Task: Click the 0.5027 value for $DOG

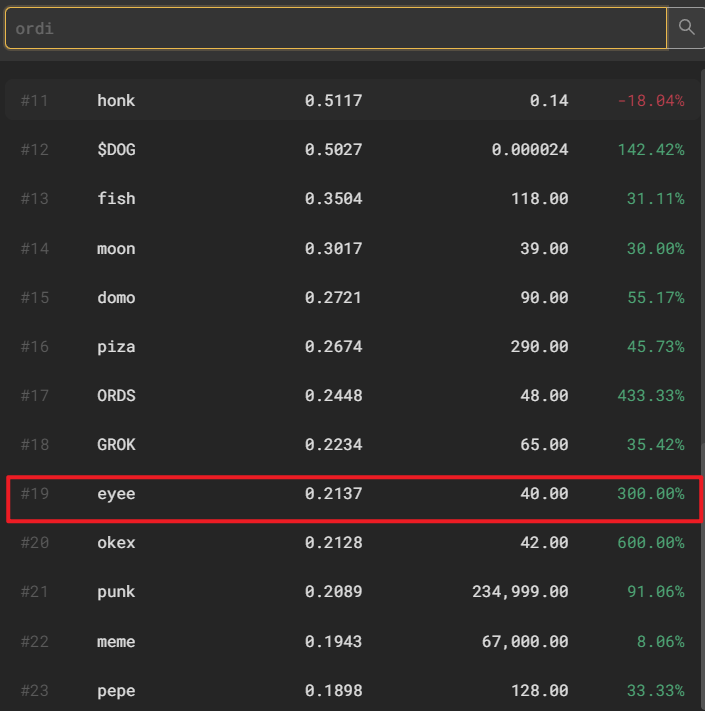Action: click(333, 149)
